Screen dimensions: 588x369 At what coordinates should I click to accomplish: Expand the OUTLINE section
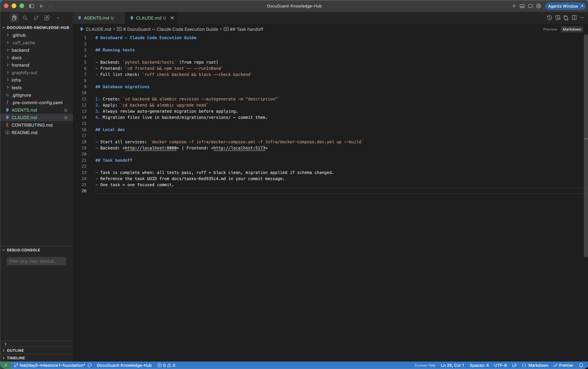(x=36, y=350)
